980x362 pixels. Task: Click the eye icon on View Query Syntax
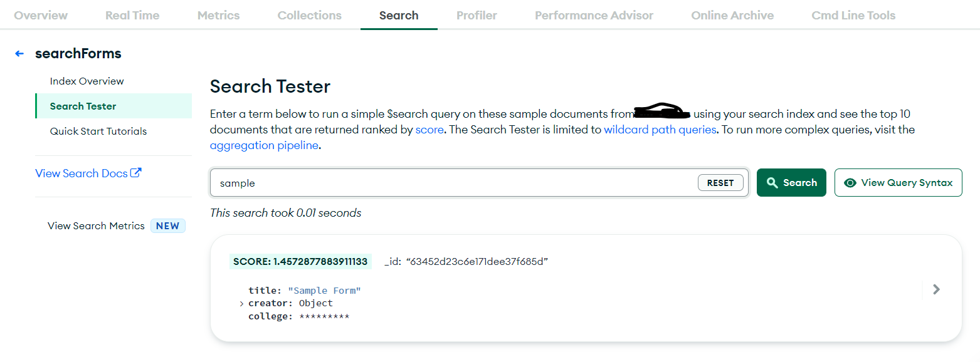point(850,182)
